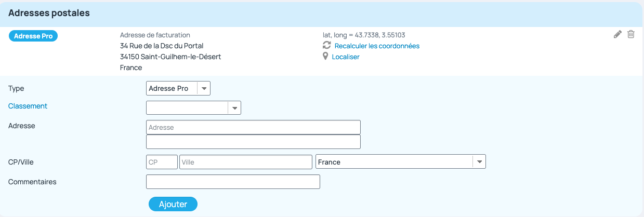Click the map pin icon beside Localiser
The image size is (644, 217).
point(326,57)
